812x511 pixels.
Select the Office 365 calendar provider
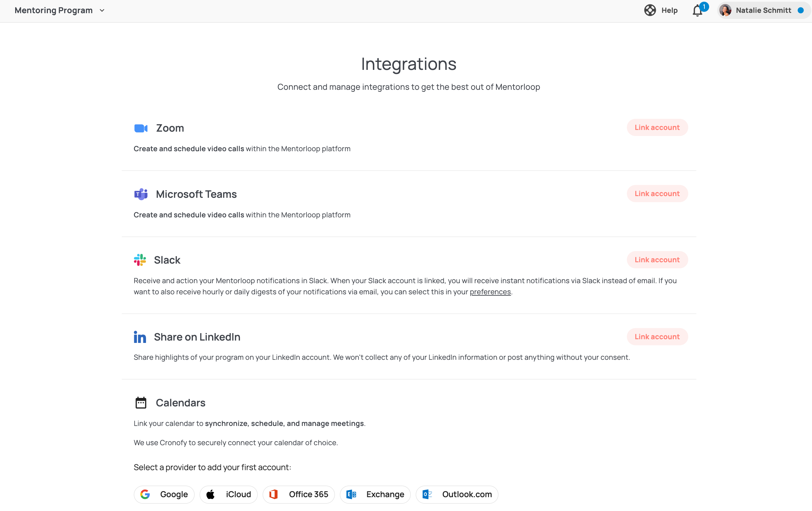pyautogui.click(x=298, y=494)
